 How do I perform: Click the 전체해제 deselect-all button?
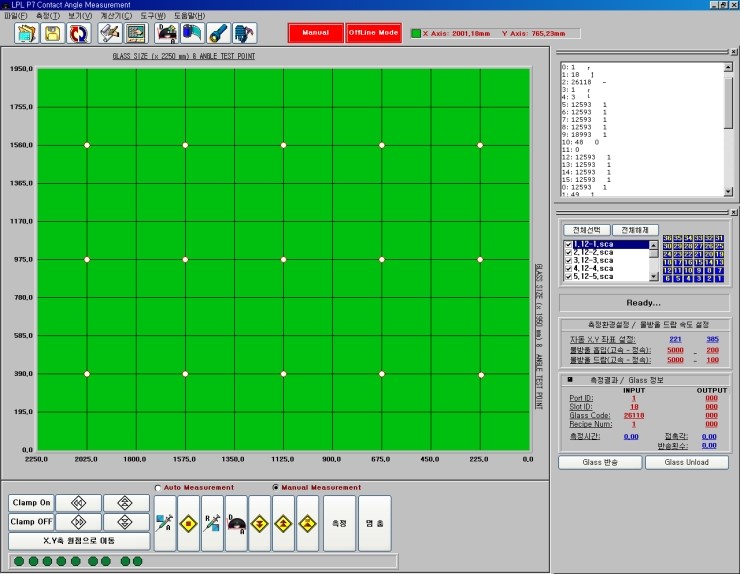pos(635,230)
